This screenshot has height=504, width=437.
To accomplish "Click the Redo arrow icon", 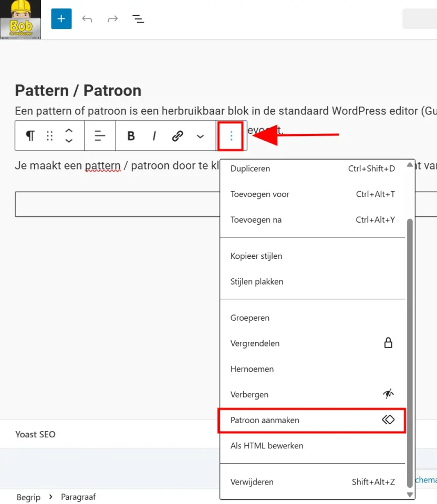I will coord(112,19).
